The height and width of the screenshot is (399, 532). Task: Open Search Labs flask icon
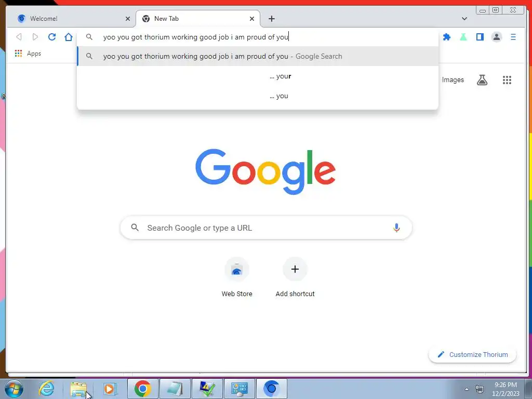pyautogui.click(x=482, y=79)
